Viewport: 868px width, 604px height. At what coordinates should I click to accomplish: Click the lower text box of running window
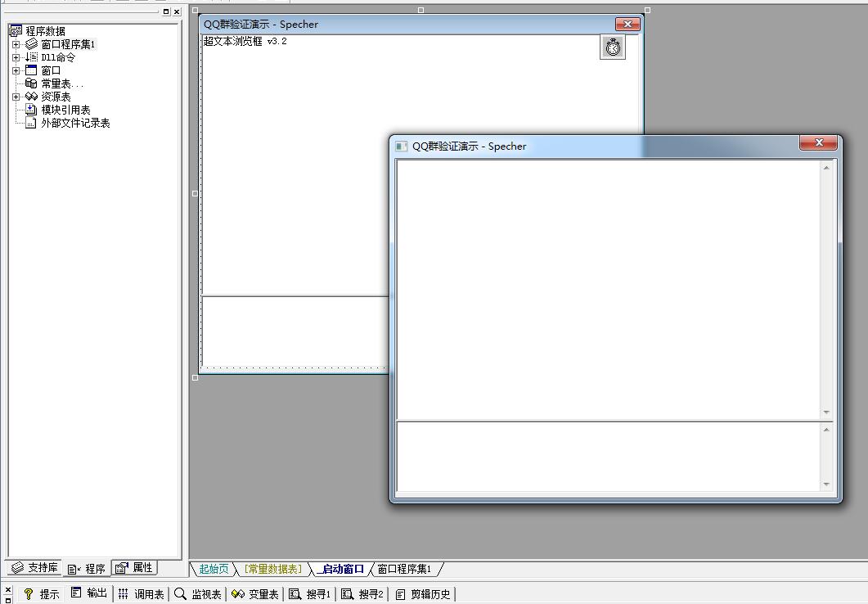[x=609, y=457]
